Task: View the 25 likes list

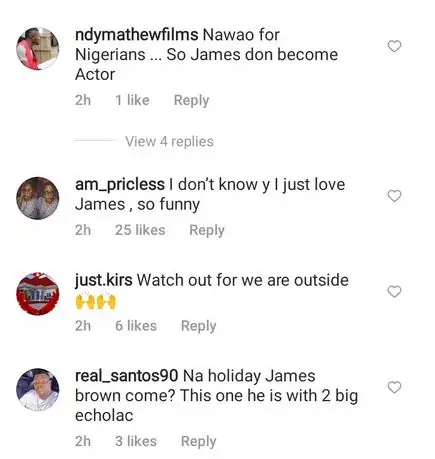Action: 140,230
